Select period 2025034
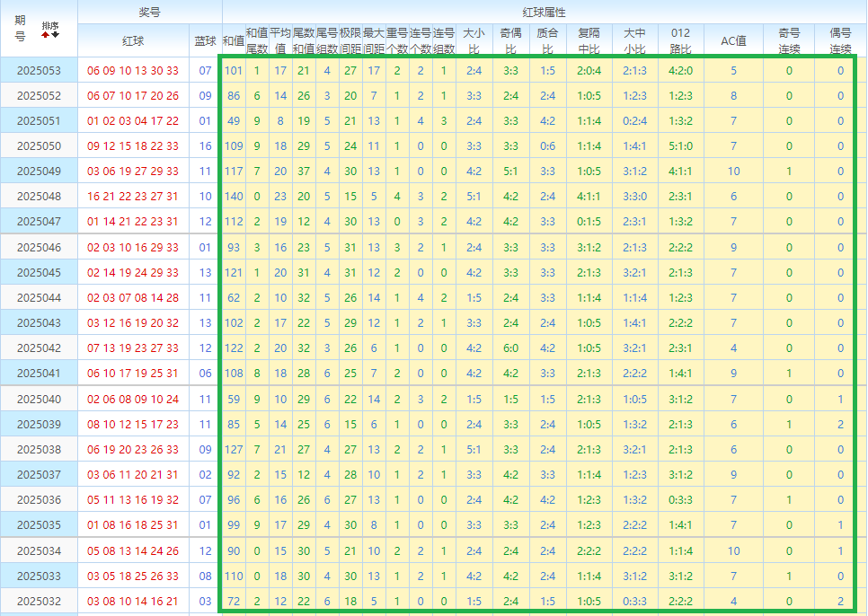 click(39, 550)
